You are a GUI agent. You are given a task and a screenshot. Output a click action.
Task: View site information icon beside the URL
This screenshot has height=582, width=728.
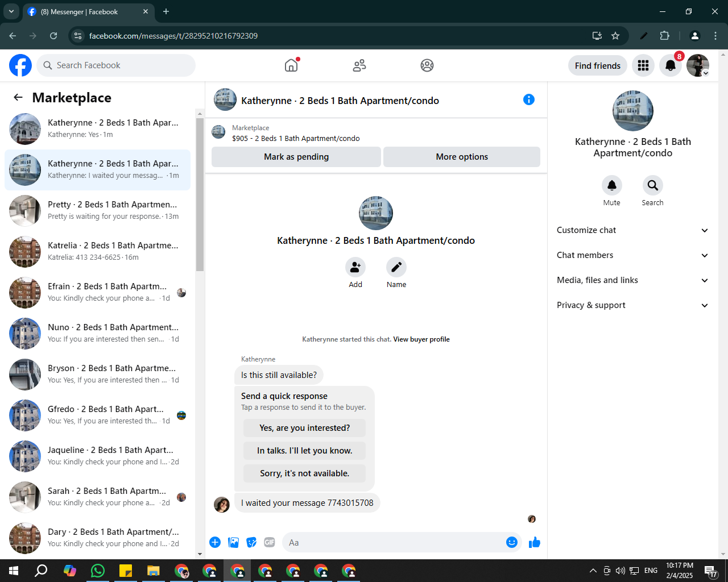pyautogui.click(x=78, y=36)
